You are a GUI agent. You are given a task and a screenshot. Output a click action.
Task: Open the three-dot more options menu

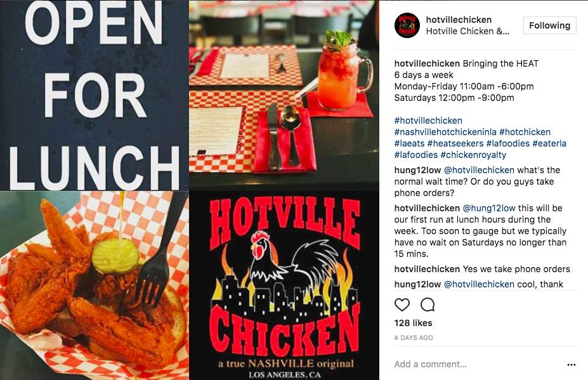(571, 365)
